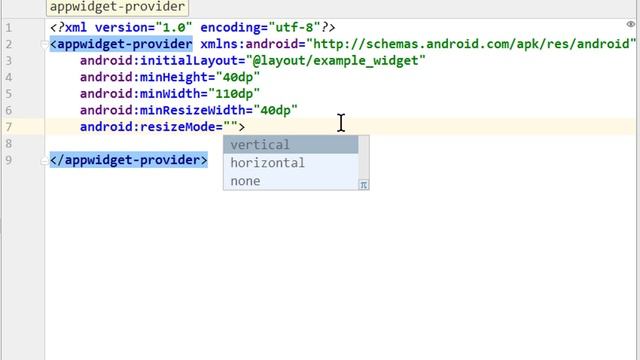Click the xml version declaration line
Screen dimensions: 640x360
(192, 28)
